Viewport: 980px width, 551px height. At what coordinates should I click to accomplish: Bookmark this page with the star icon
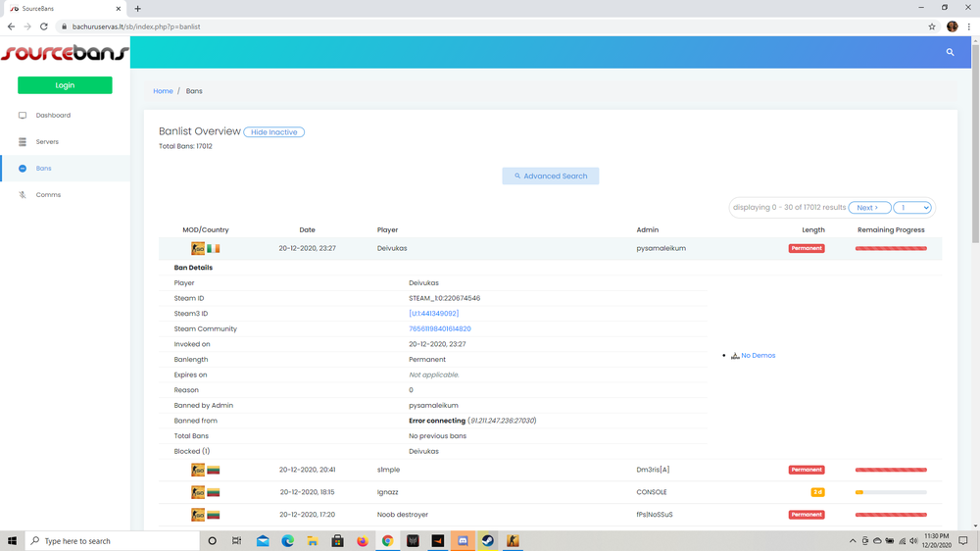[x=932, y=26]
